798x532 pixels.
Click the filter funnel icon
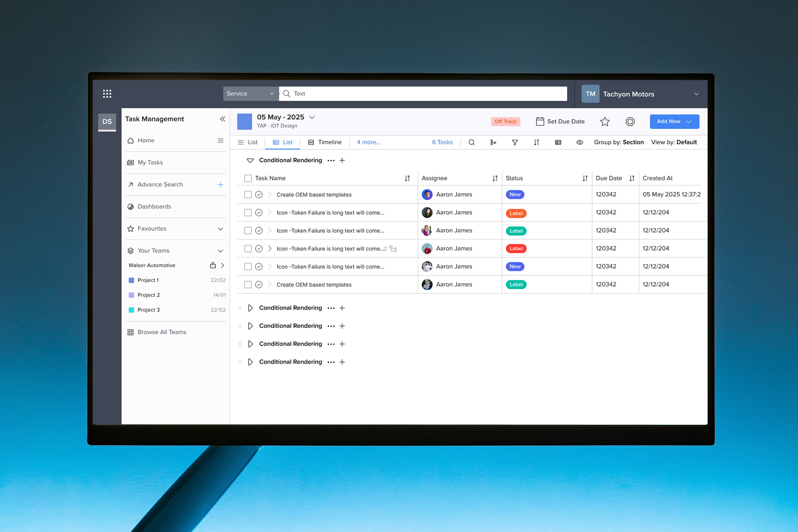(514, 143)
